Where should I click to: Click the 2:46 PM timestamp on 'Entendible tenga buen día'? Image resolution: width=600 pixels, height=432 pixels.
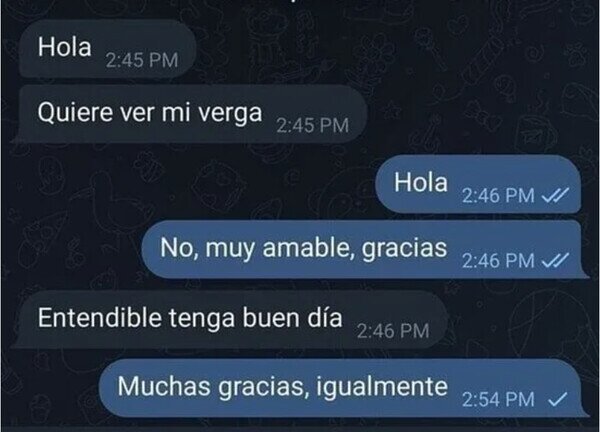[393, 331]
